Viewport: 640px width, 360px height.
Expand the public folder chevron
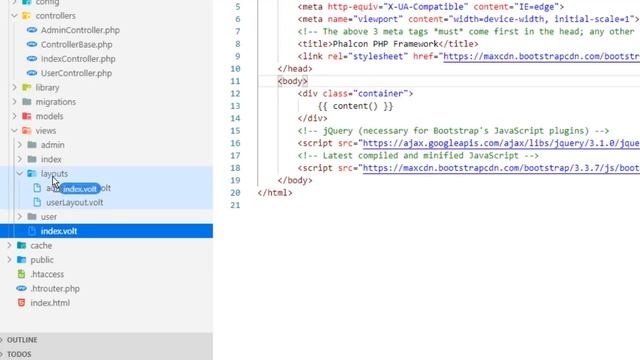tap(9, 260)
